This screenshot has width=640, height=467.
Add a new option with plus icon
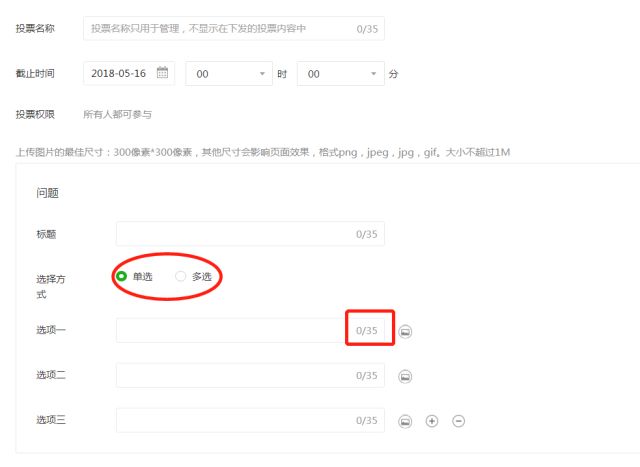point(432,421)
